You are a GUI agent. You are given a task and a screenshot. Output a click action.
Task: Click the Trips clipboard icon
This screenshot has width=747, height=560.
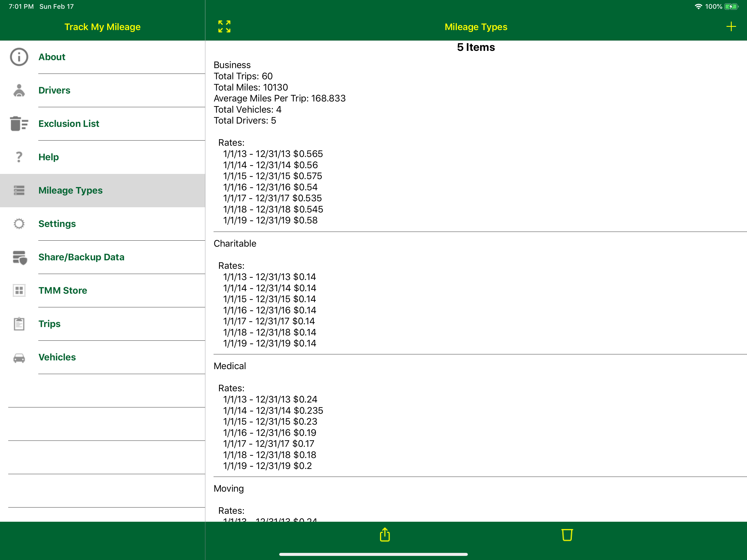tap(19, 324)
